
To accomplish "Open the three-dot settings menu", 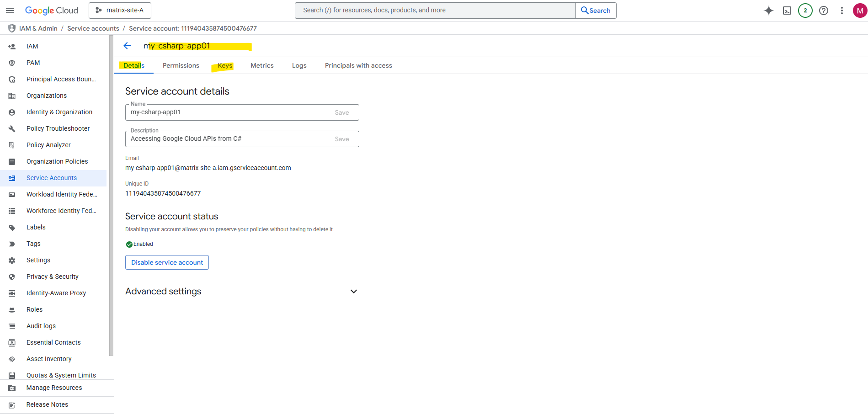I will tap(841, 11).
